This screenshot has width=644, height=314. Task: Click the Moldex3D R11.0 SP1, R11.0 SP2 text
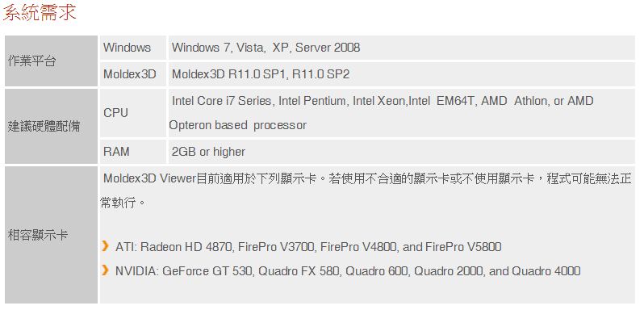[x=261, y=74]
